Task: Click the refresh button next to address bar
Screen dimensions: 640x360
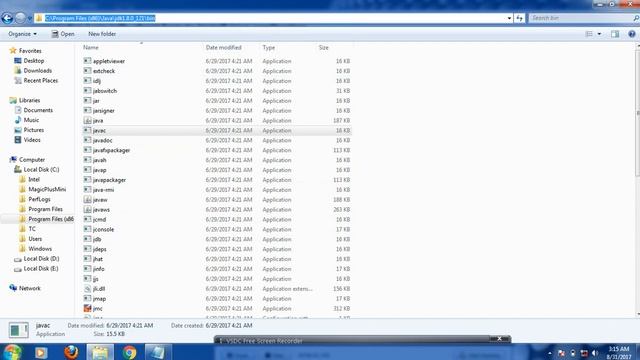Action: point(519,18)
